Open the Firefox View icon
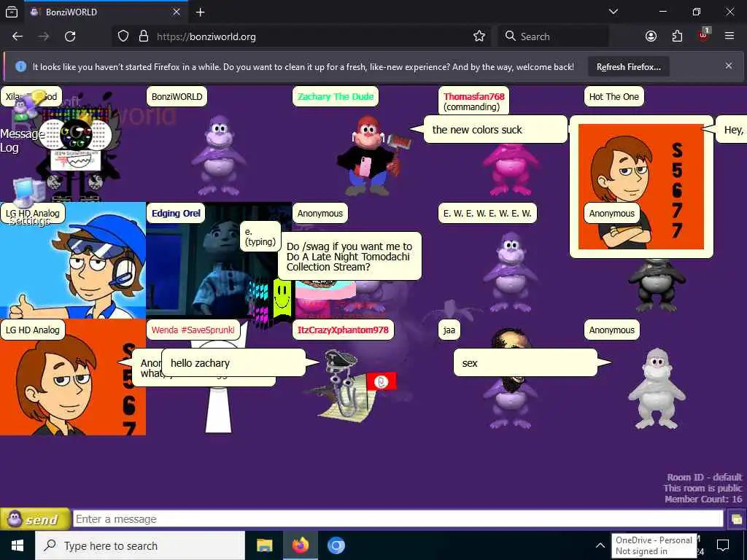This screenshot has width=747, height=560. point(12,12)
